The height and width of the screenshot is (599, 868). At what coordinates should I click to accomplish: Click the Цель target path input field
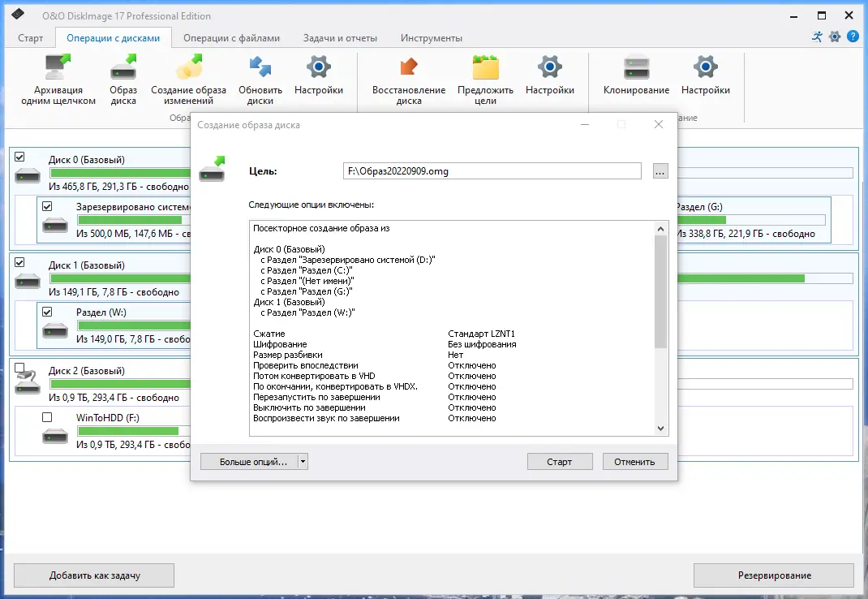pyautogui.click(x=492, y=171)
